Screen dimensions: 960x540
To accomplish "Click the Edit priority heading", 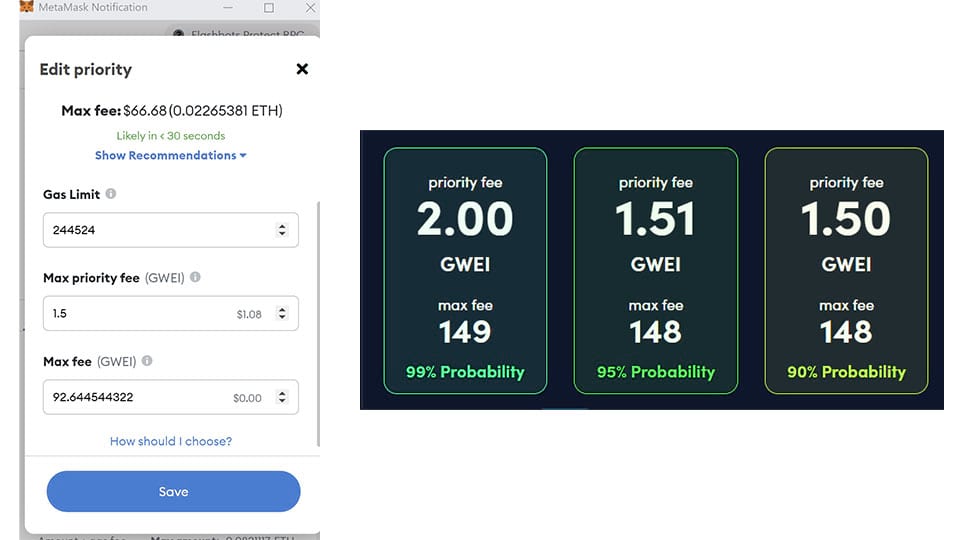I will (86, 69).
